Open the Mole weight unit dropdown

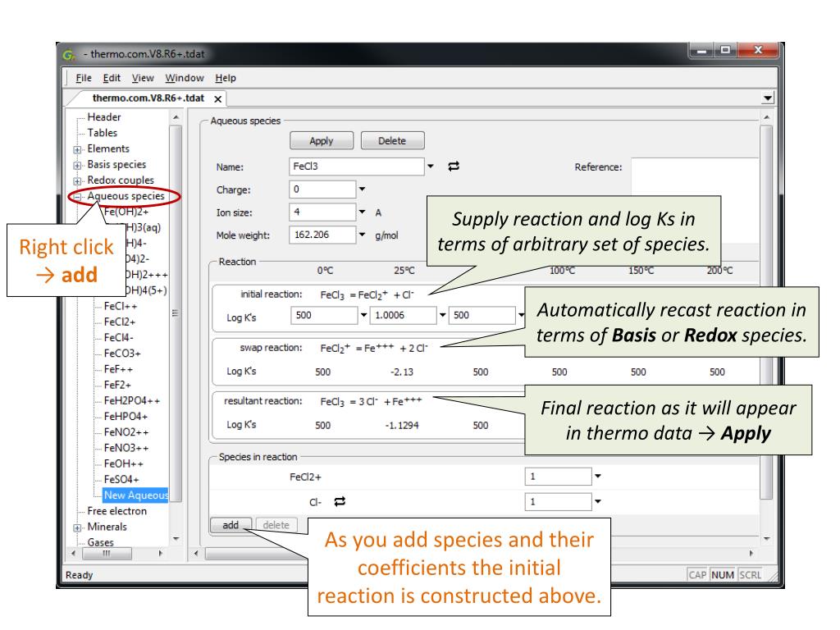(362, 235)
